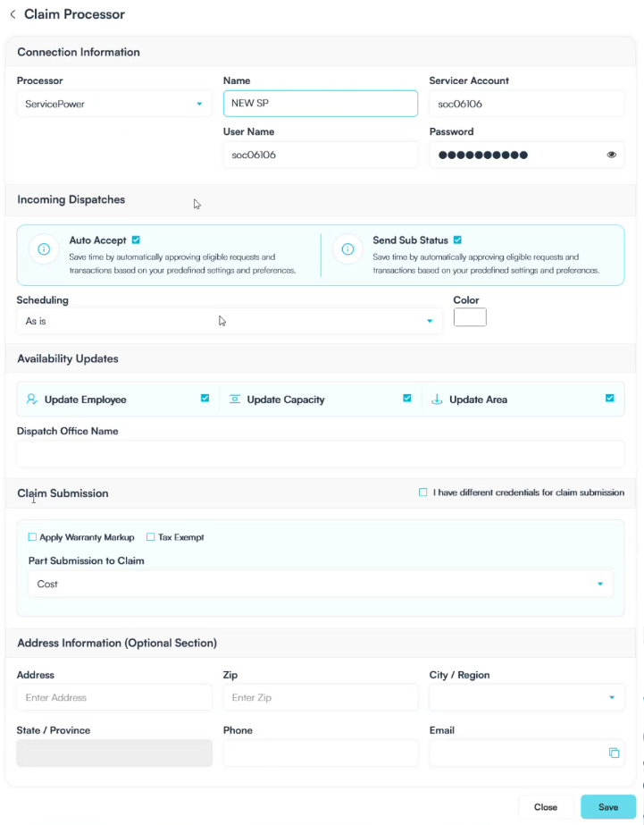Check different credentials for claim submission box
The image size is (644, 825).
pos(422,492)
